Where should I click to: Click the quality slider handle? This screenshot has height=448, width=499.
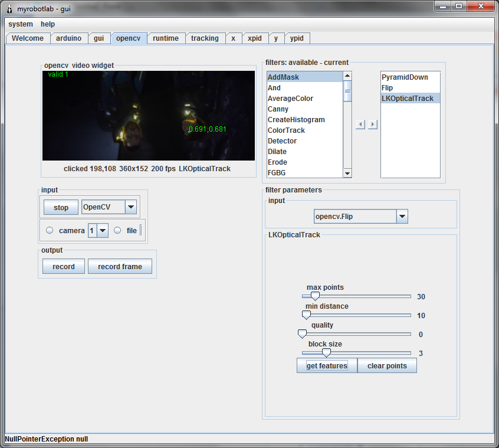click(302, 333)
